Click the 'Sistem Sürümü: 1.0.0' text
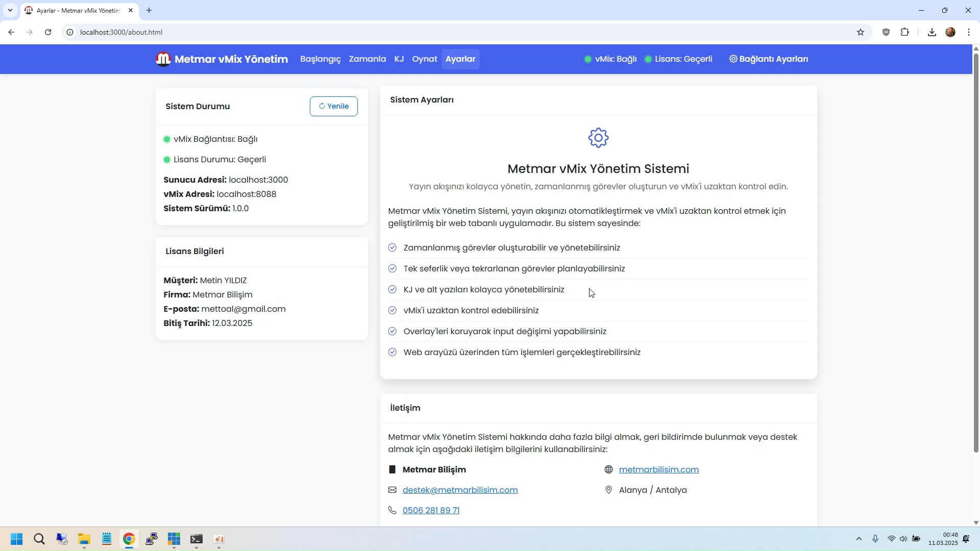Image resolution: width=980 pixels, height=551 pixels. pyautogui.click(x=206, y=209)
